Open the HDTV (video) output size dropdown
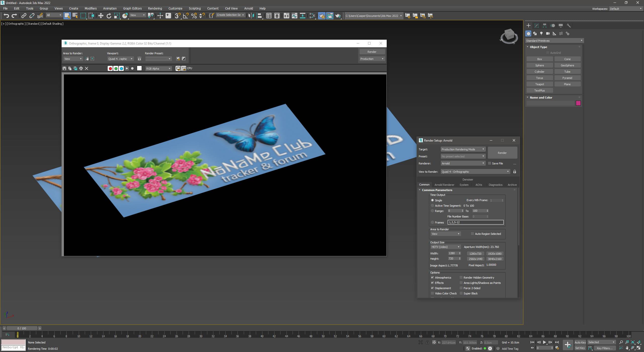644x352 pixels. pos(445,247)
